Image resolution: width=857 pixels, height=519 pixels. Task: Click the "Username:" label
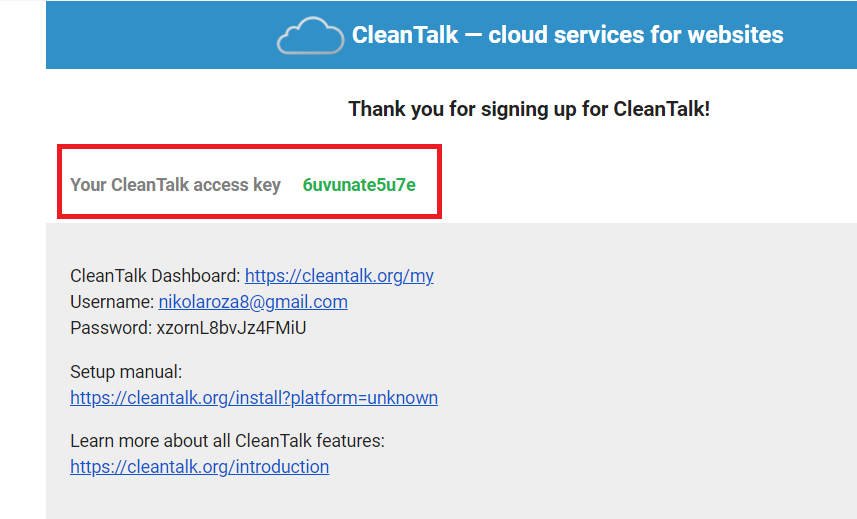112,302
